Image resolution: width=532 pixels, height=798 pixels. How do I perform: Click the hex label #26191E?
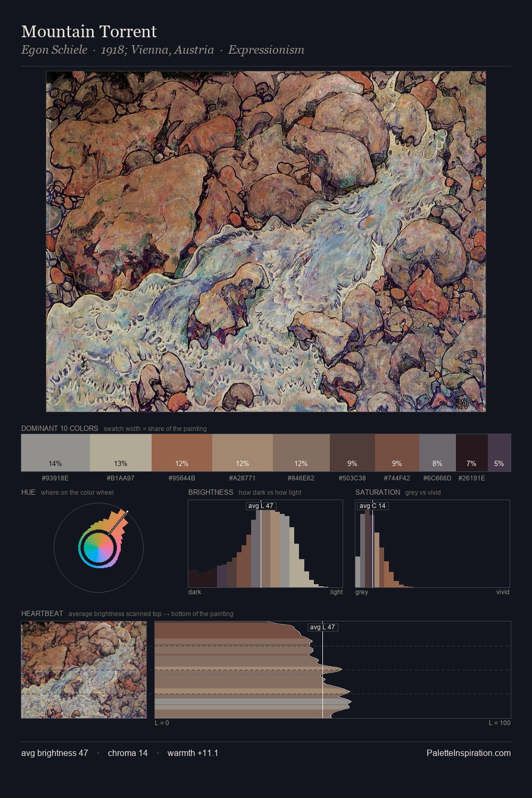(x=472, y=478)
